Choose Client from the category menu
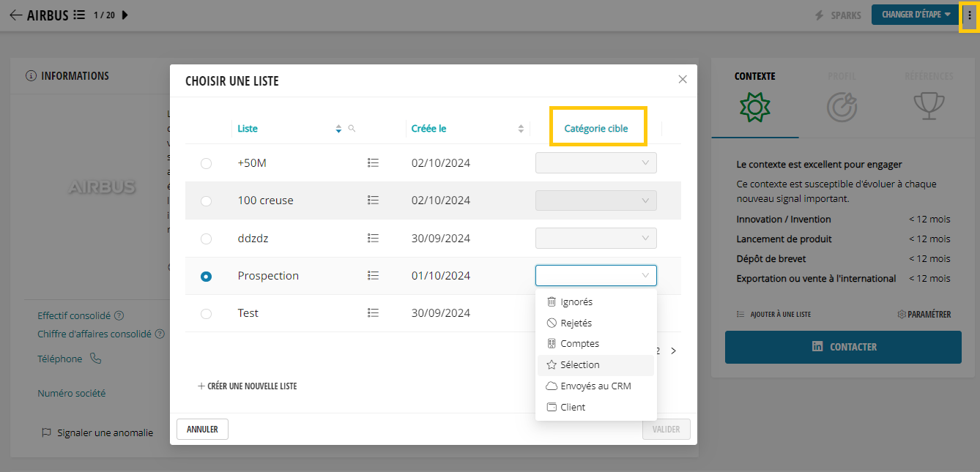 [x=595, y=407]
